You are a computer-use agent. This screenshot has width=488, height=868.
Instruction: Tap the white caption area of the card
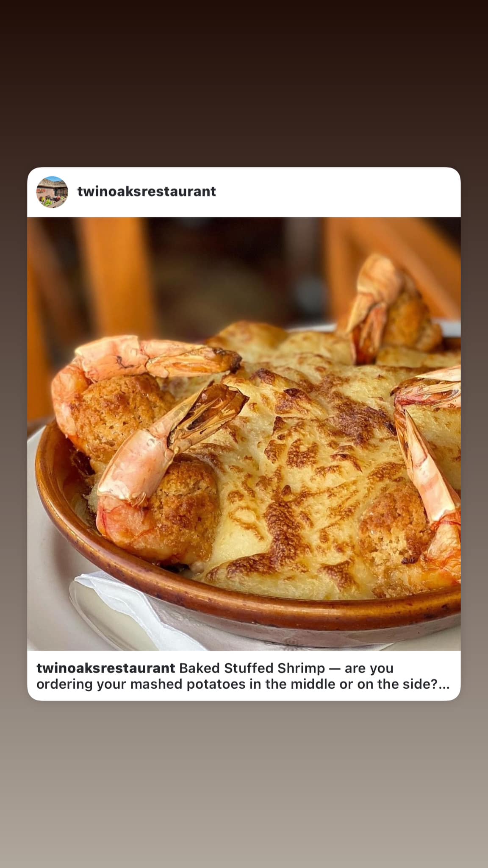(x=244, y=676)
